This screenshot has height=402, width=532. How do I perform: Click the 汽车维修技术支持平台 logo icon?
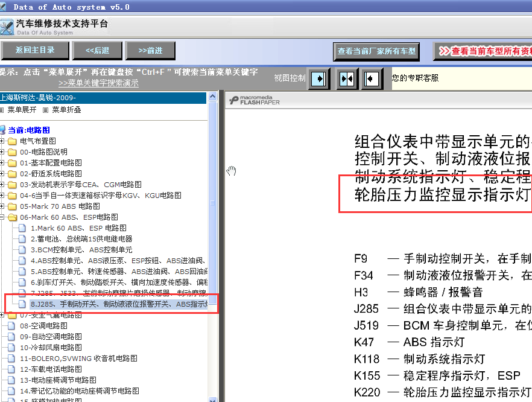[x=7, y=27]
